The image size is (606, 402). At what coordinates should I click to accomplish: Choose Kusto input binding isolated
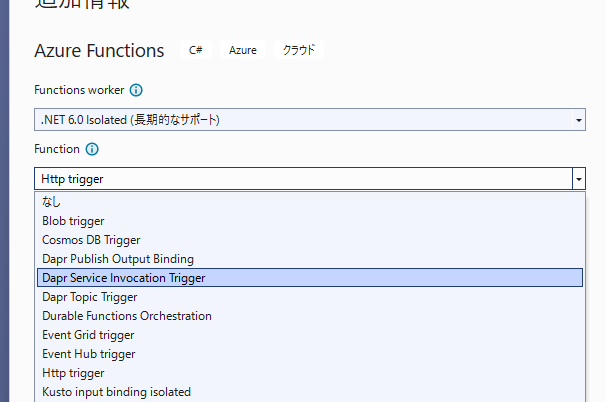(116, 392)
